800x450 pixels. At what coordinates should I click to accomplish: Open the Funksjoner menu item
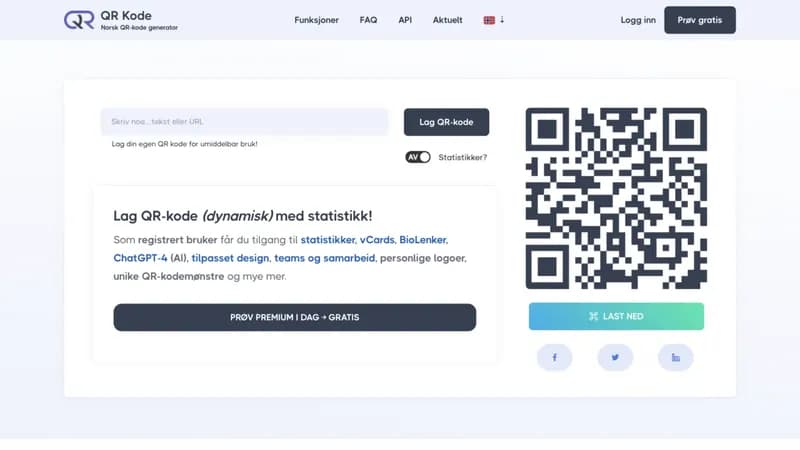coord(316,20)
